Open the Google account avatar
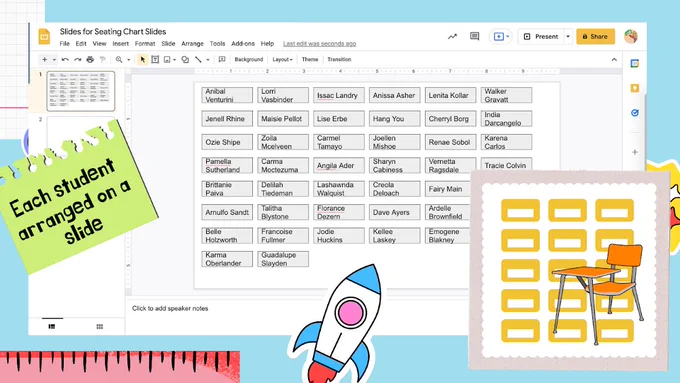Screen dimensions: 680x383 pyautogui.click(x=631, y=36)
